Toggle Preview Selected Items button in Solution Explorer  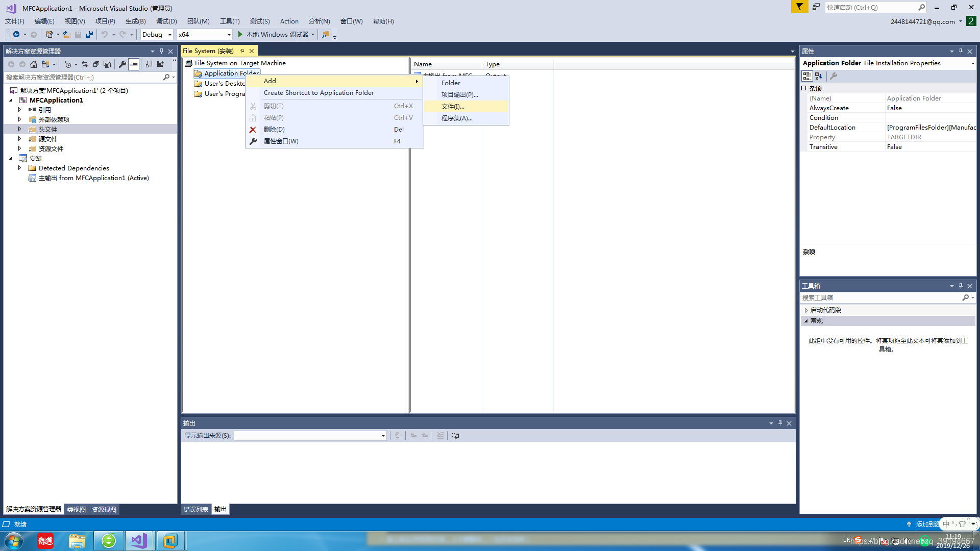point(134,64)
